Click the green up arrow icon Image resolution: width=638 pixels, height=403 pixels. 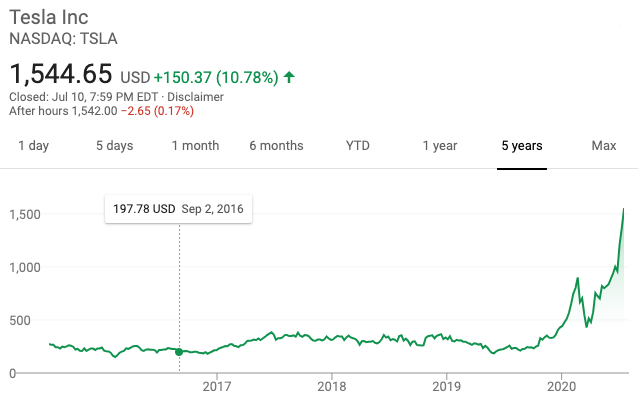289,76
